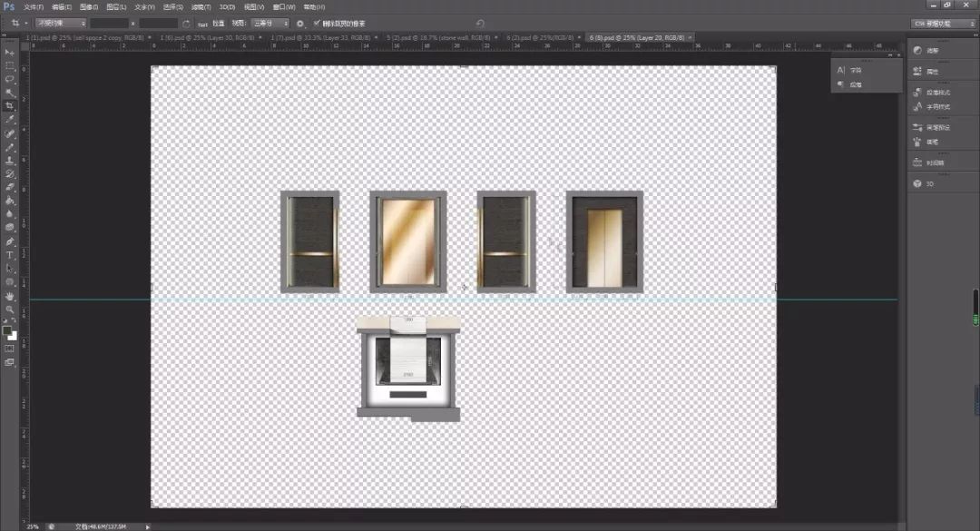Click the crop height input field

(x=158, y=23)
